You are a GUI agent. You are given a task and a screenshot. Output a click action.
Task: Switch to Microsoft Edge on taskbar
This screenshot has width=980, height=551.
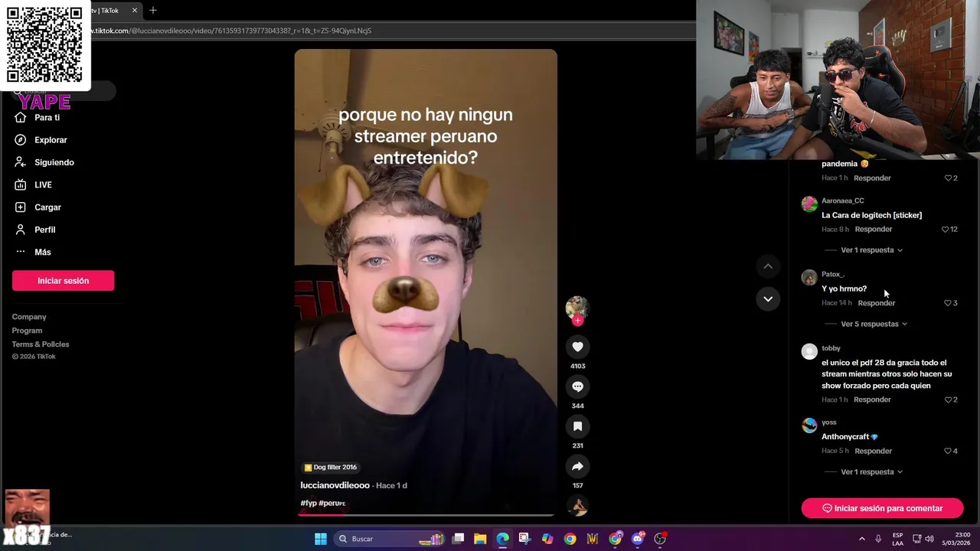(502, 539)
